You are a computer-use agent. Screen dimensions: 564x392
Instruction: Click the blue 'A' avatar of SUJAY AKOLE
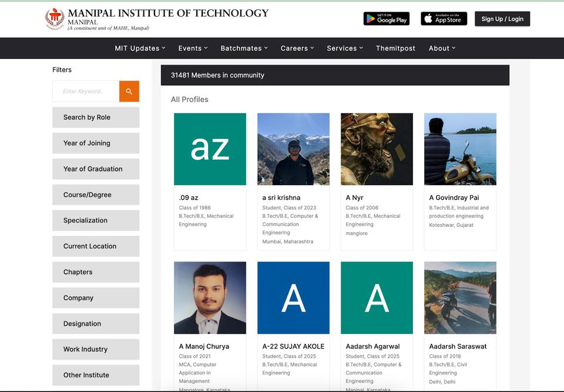pos(294,298)
